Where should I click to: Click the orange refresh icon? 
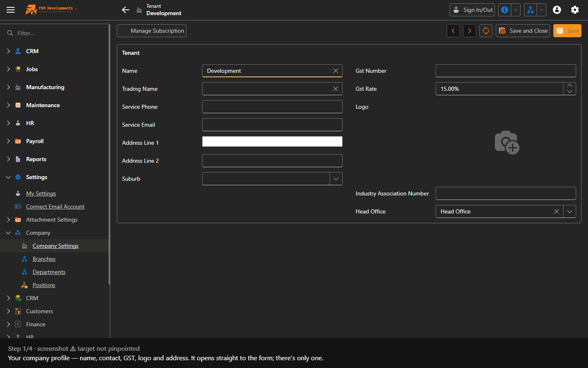coord(486,31)
